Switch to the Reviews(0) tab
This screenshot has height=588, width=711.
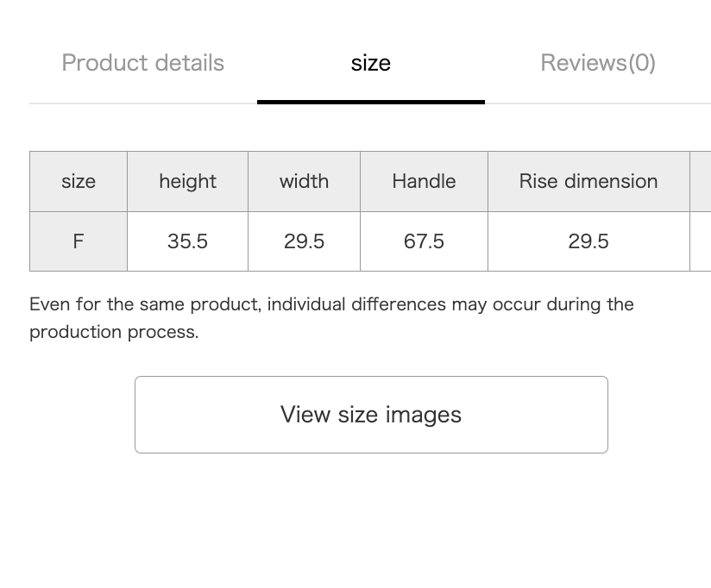click(x=598, y=63)
